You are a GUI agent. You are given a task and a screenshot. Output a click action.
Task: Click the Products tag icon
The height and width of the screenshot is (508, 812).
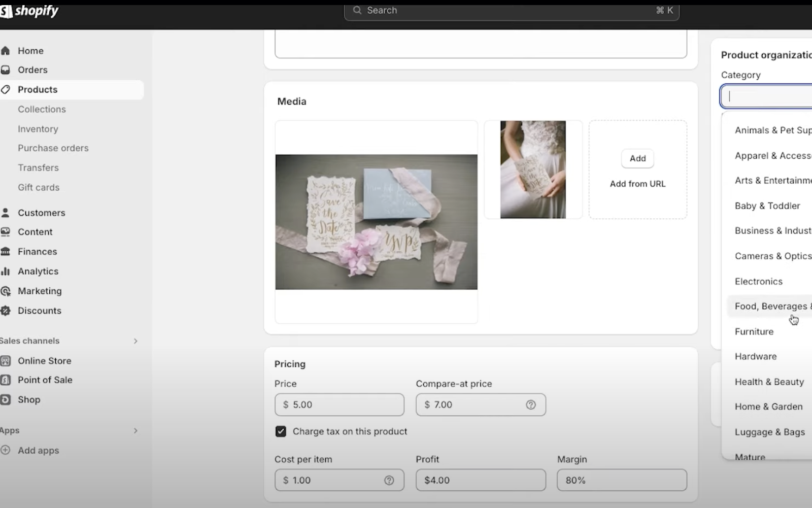[6, 89]
